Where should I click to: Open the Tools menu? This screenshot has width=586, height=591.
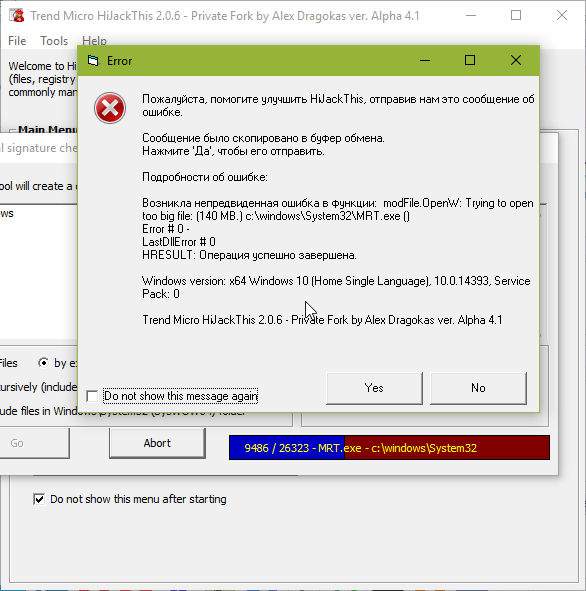coord(54,41)
